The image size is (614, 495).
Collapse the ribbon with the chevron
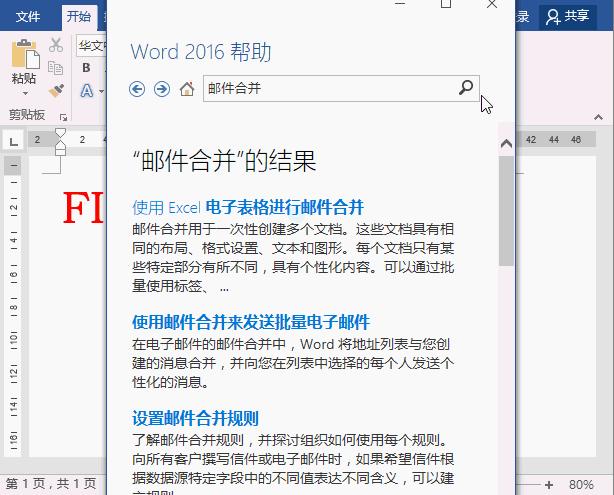[598, 117]
